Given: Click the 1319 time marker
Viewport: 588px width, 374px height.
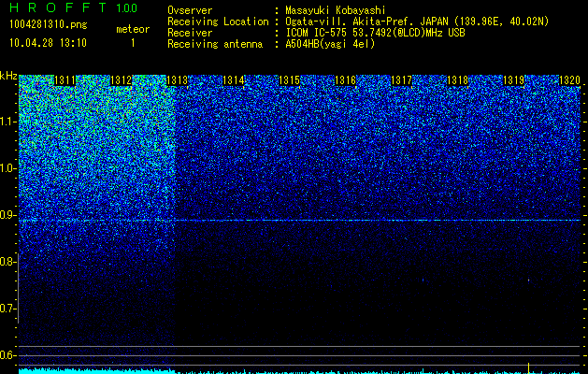Looking at the screenshot, I should (513, 80).
